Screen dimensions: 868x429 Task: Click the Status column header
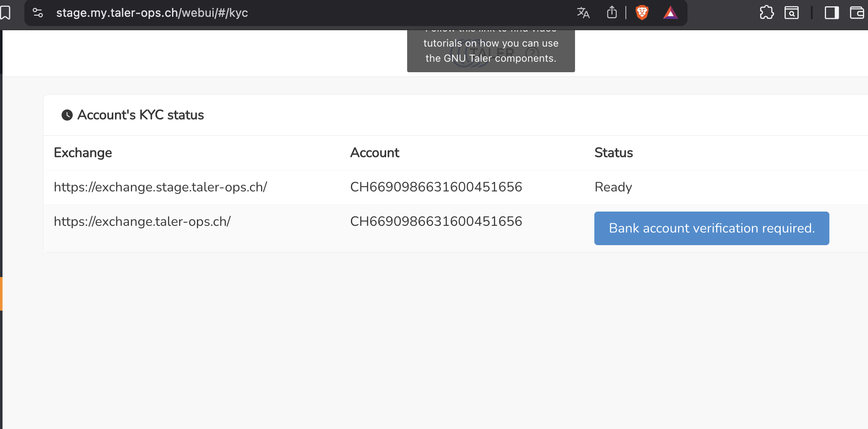614,153
